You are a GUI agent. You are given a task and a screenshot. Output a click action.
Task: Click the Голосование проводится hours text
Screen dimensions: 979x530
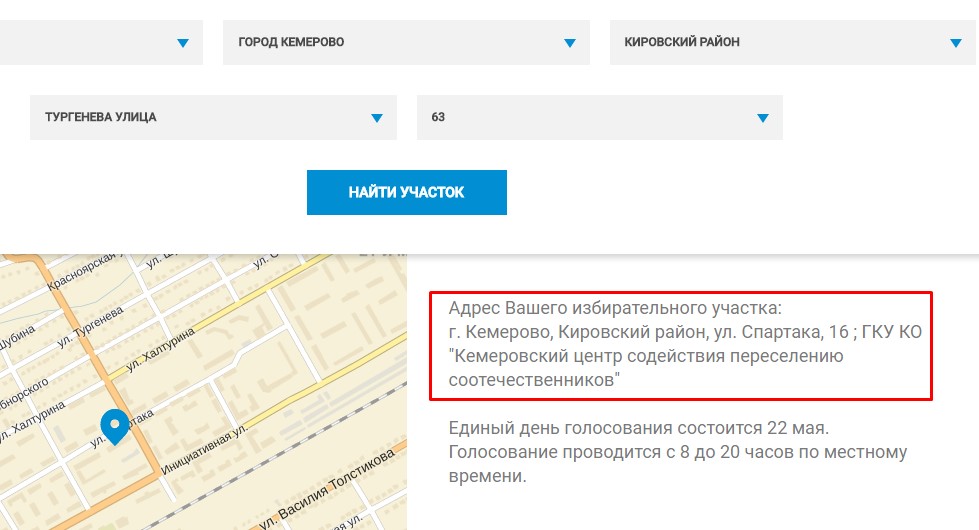(x=677, y=464)
